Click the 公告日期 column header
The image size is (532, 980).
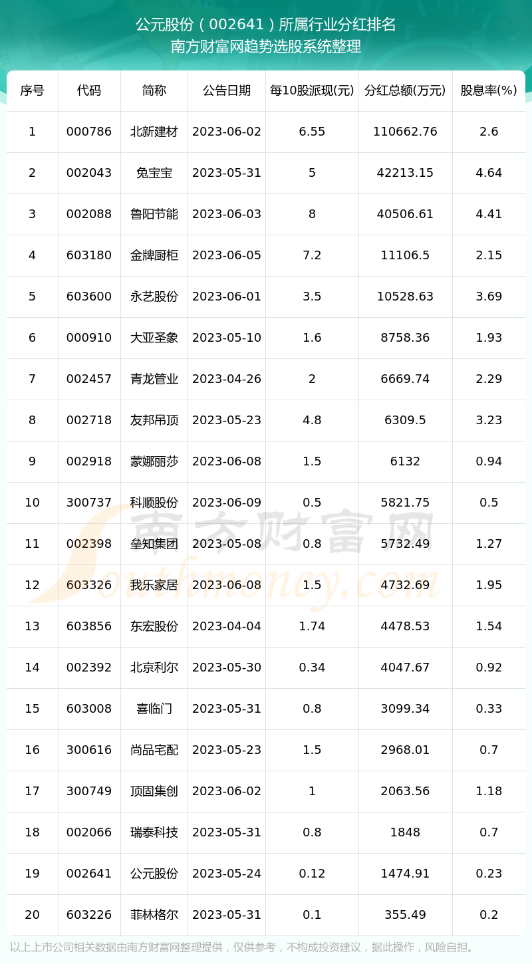[227, 90]
